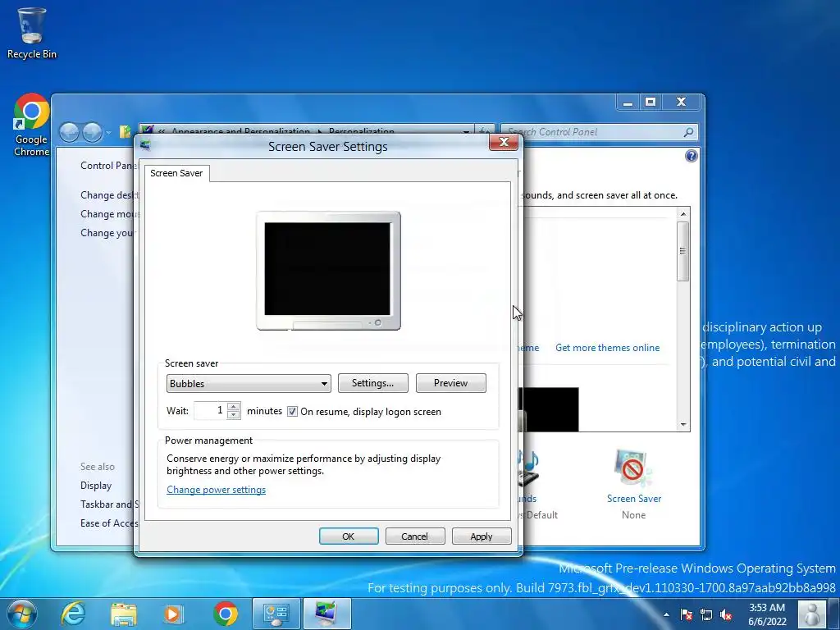Switch to Control Panel taskbar button
The height and width of the screenshot is (630, 840).
(276, 614)
